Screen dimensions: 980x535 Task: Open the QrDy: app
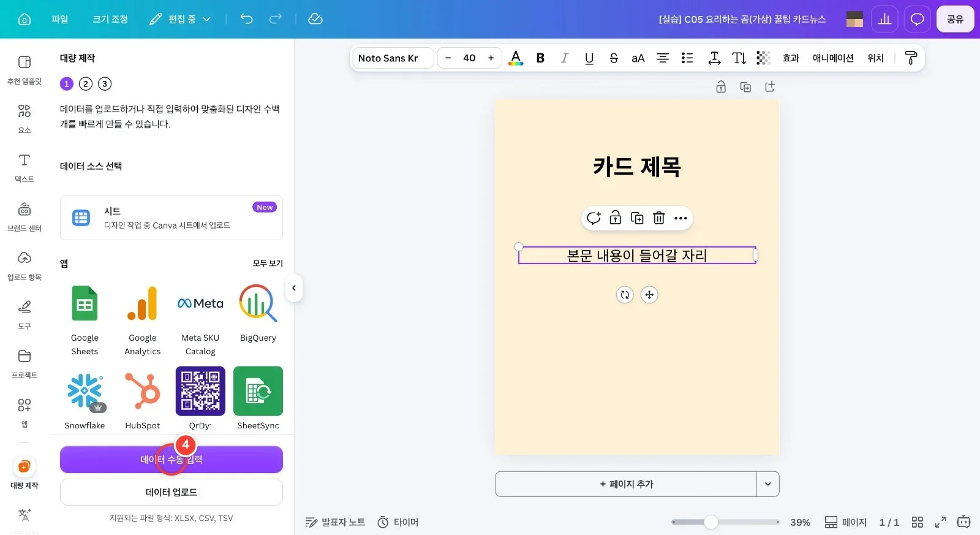200,398
